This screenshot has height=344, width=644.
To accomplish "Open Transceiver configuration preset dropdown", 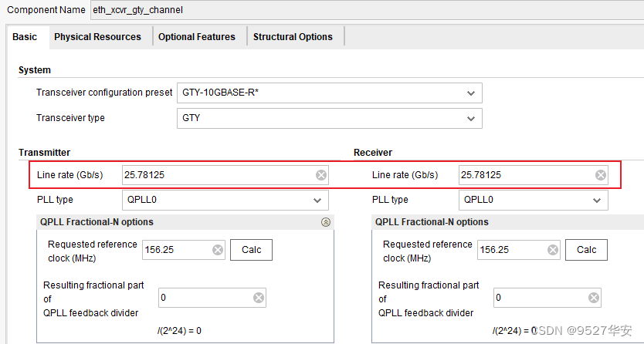I will (x=471, y=93).
